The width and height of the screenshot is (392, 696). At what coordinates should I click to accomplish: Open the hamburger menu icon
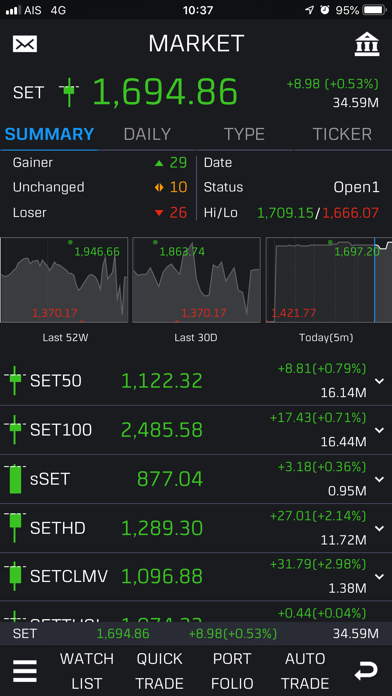click(25, 671)
